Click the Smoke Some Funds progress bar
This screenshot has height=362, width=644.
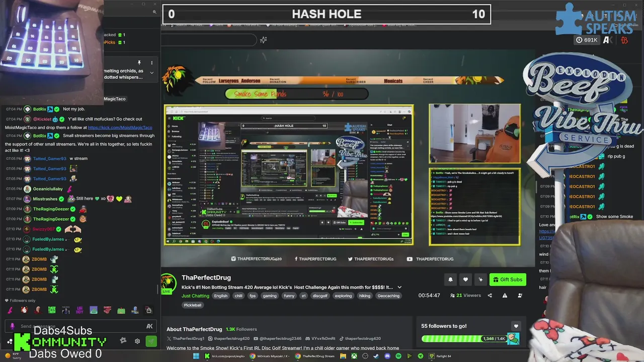point(297,94)
